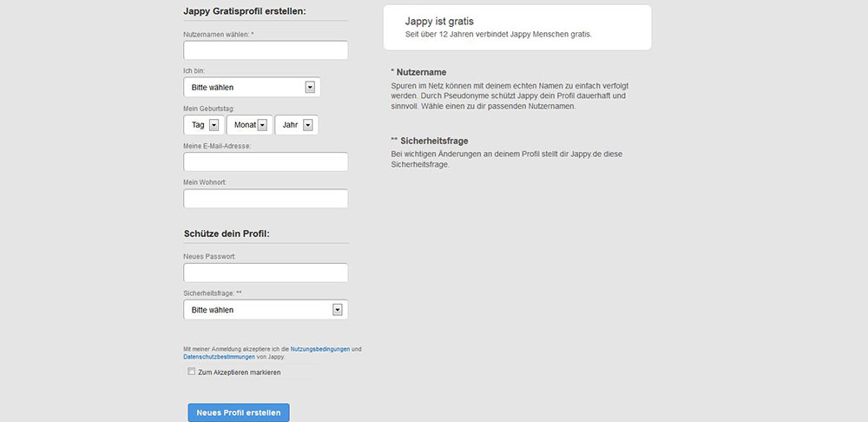Open the Monat birthday selector
The image size is (868, 422).
click(x=250, y=125)
